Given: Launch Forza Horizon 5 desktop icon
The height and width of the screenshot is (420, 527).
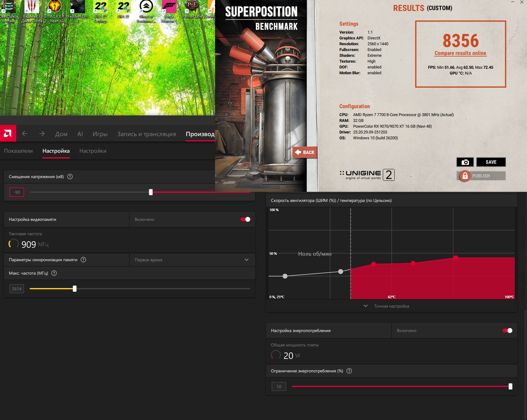Looking at the screenshot, I should pos(169,11).
